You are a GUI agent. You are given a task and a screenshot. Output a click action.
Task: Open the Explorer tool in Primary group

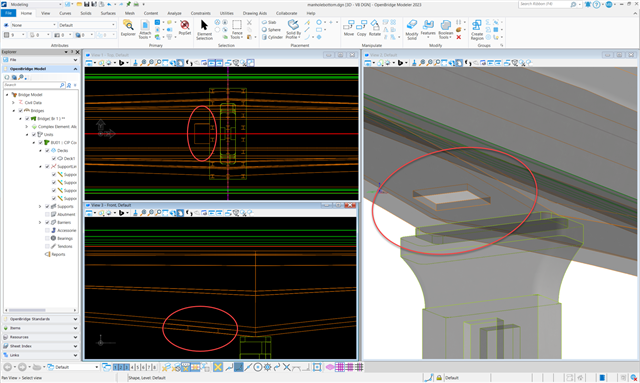[128, 28]
